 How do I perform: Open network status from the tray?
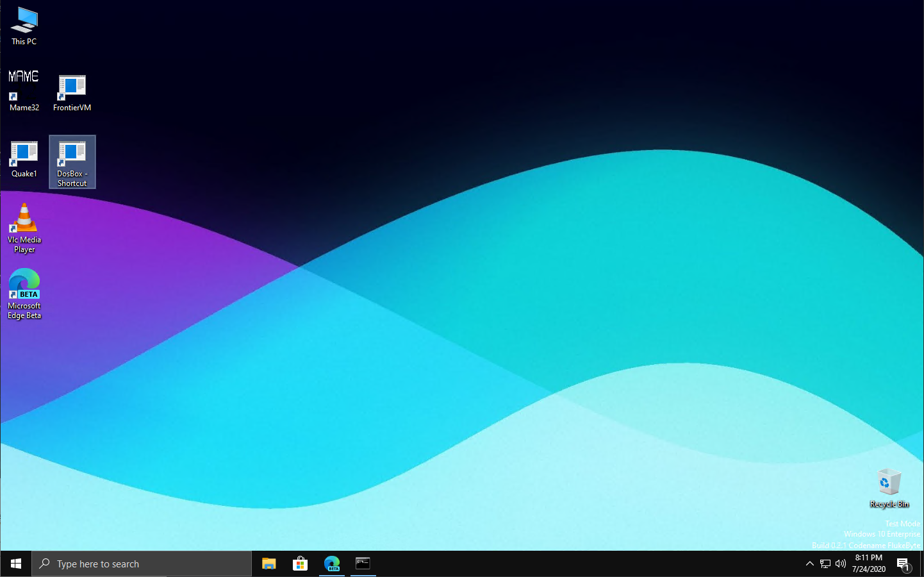tap(825, 564)
